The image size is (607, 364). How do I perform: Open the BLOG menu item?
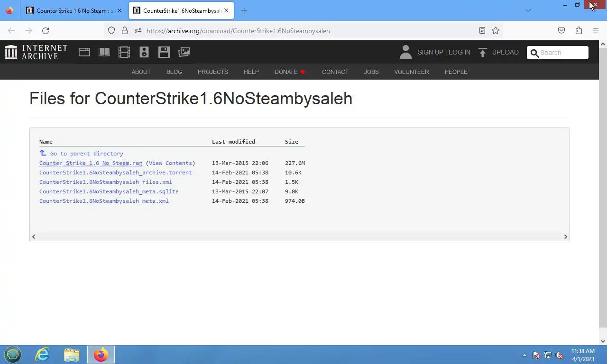tap(174, 72)
